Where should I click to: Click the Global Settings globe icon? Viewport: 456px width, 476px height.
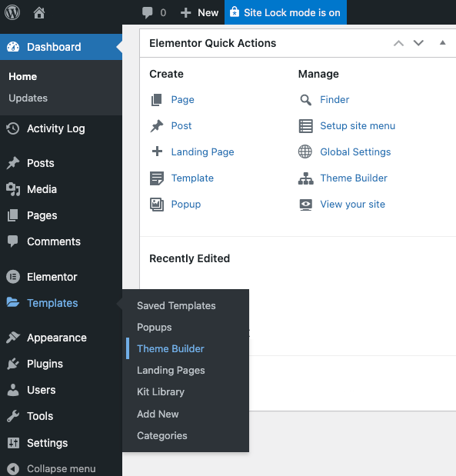(x=305, y=151)
